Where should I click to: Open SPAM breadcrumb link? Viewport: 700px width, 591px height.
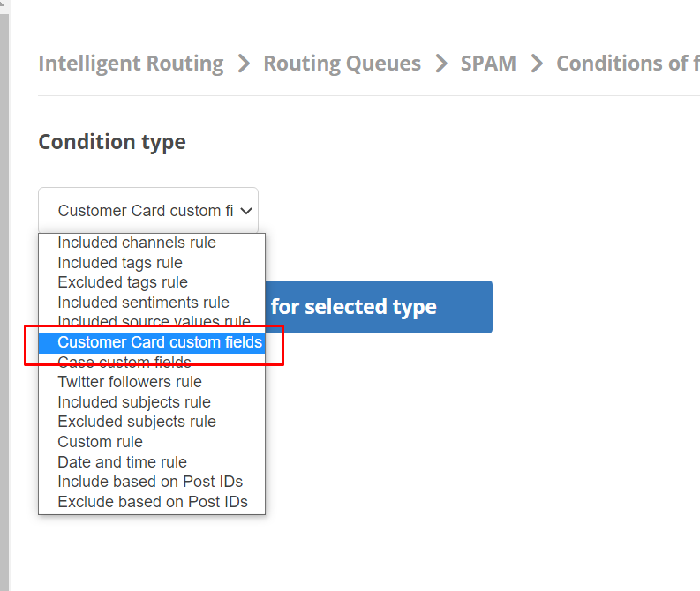pyautogui.click(x=488, y=64)
